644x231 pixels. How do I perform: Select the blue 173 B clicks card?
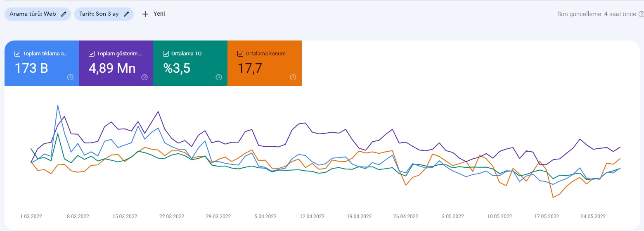[42, 63]
